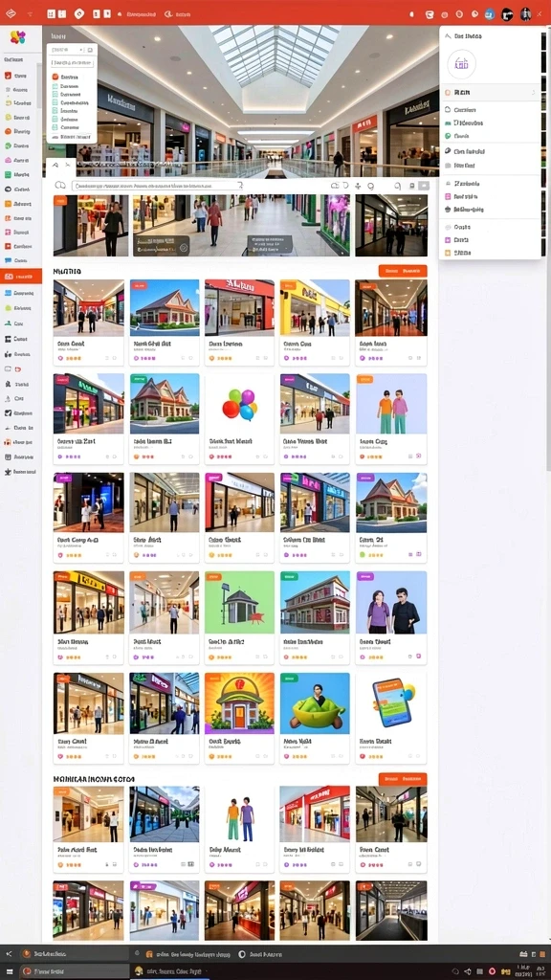Focus the long search field below the hero image
Viewport: 551px width, 980px height.
point(158,186)
